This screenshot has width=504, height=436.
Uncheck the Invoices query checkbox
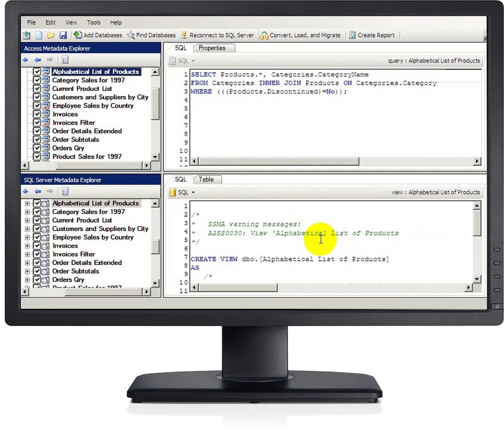click(x=37, y=114)
